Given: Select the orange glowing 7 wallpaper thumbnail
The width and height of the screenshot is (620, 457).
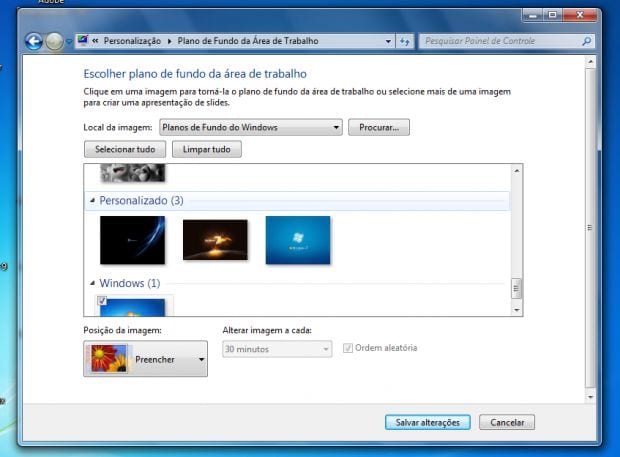Looking at the screenshot, I should click(215, 240).
